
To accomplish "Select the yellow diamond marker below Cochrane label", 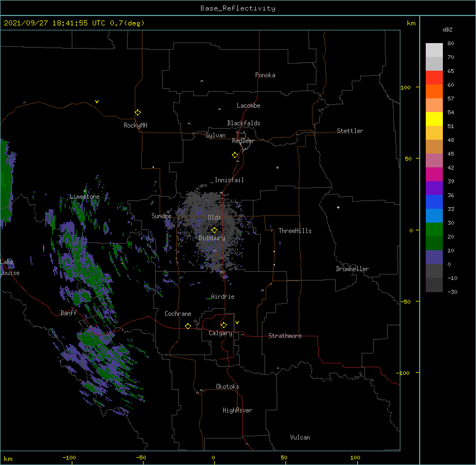I will pos(188,326).
